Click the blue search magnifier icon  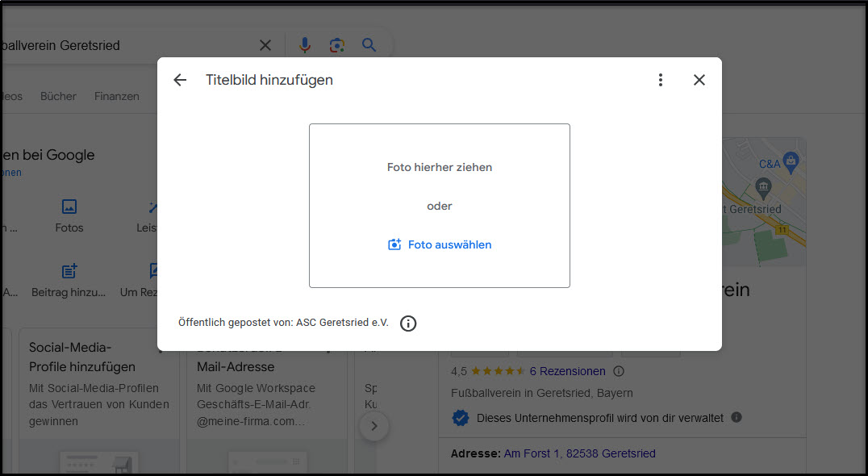(369, 45)
